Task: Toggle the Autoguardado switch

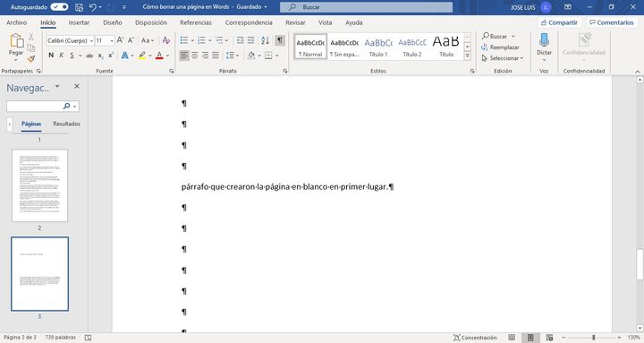Action: (59, 7)
